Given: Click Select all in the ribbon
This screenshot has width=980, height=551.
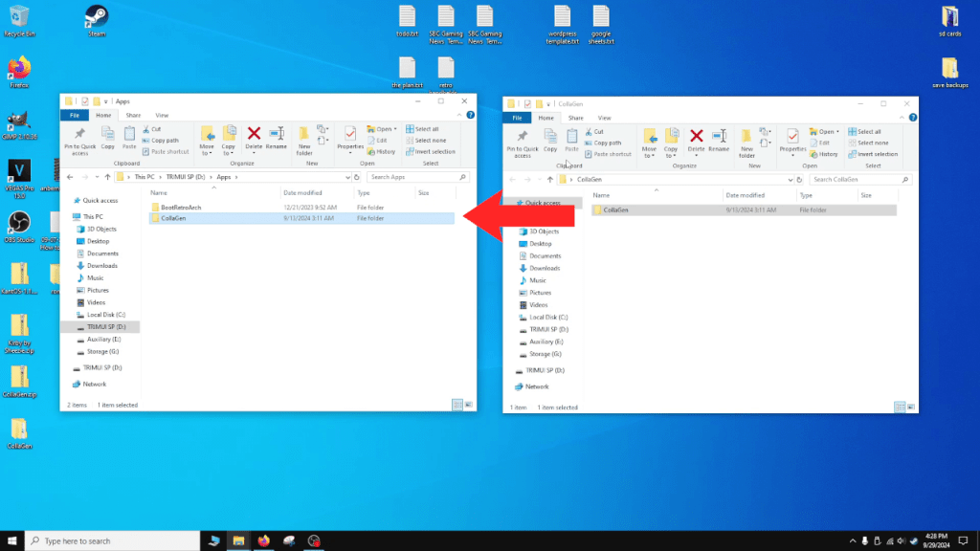Looking at the screenshot, I should (427, 130).
